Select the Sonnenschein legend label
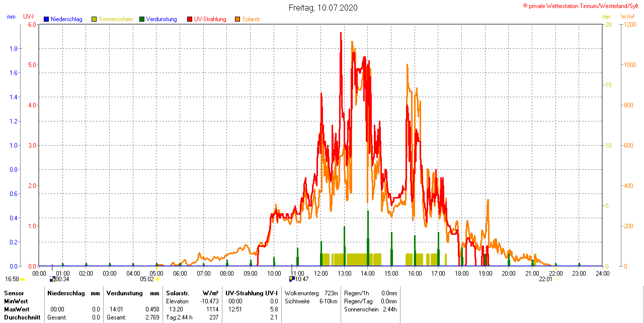The image size is (644, 323). click(116, 19)
